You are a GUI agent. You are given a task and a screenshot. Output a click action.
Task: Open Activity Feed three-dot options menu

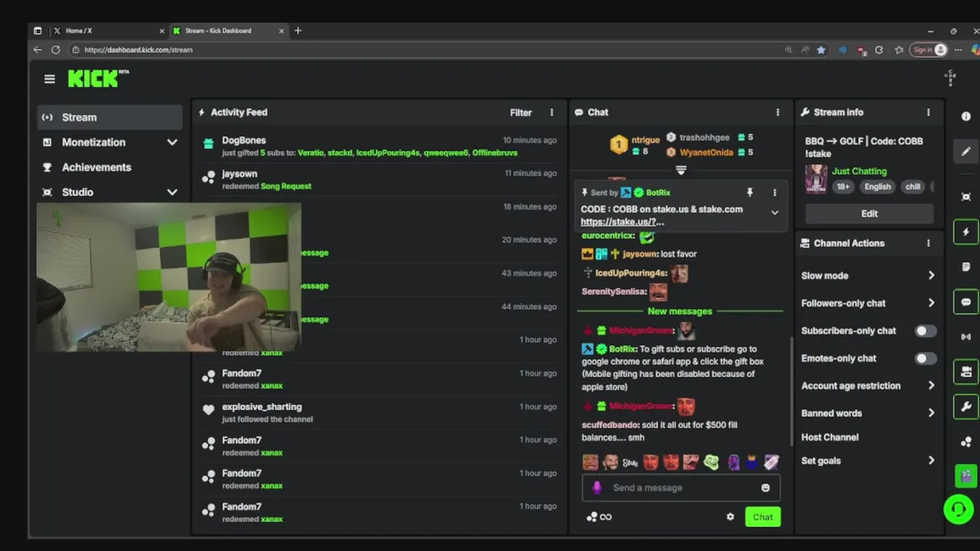tap(551, 112)
